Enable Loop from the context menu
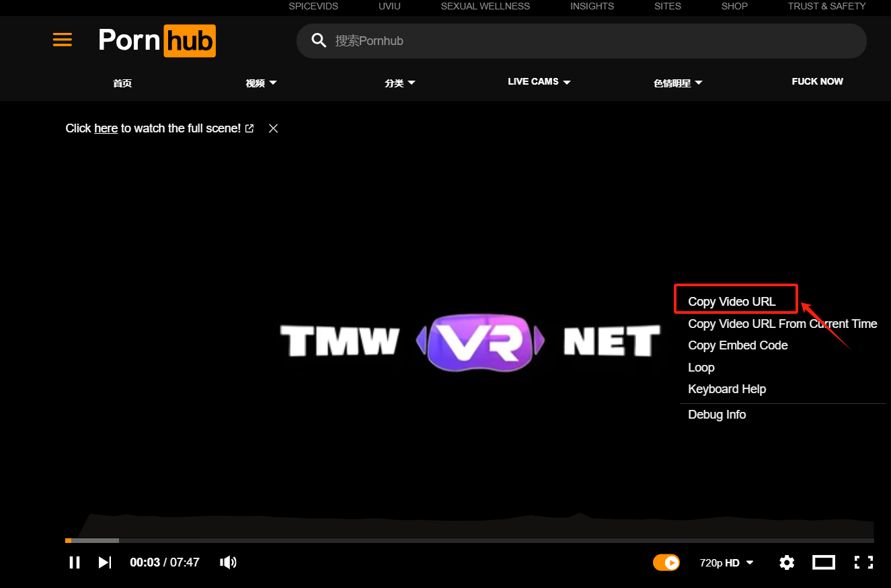The width and height of the screenshot is (891, 588). [x=701, y=367]
